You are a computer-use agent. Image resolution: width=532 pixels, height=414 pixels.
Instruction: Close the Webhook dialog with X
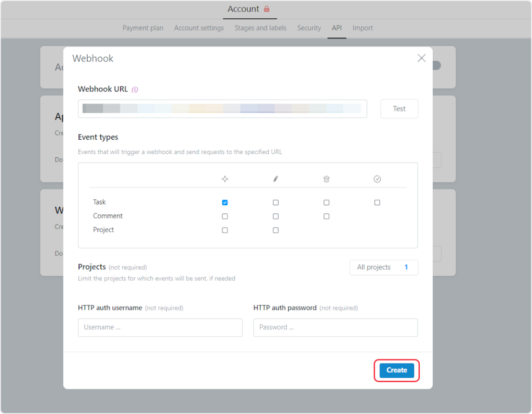point(421,58)
